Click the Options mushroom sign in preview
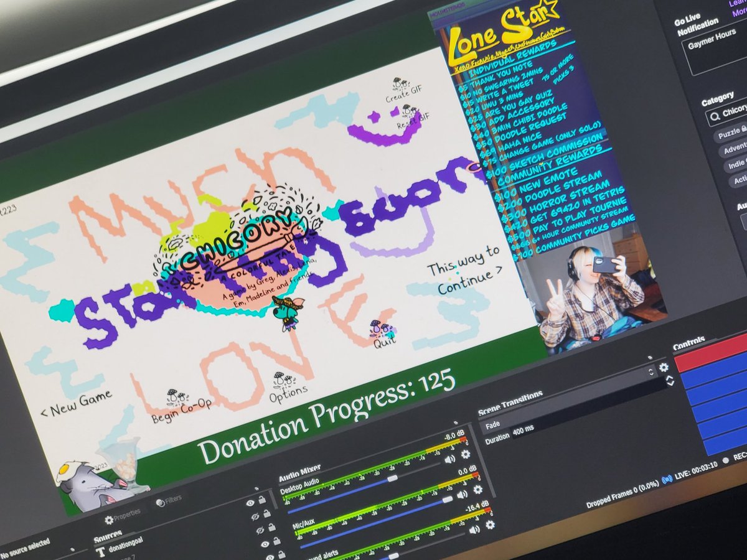The width and height of the screenshot is (747, 560). tap(286, 388)
